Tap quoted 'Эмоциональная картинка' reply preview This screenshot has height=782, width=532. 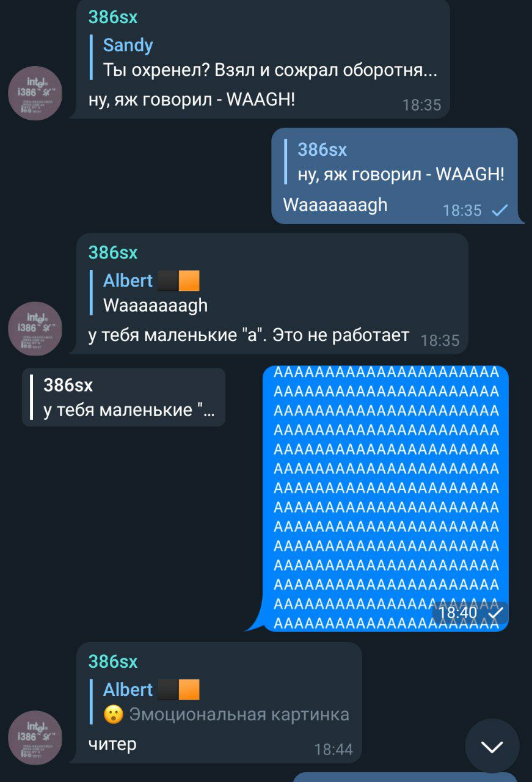tap(220, 702)
